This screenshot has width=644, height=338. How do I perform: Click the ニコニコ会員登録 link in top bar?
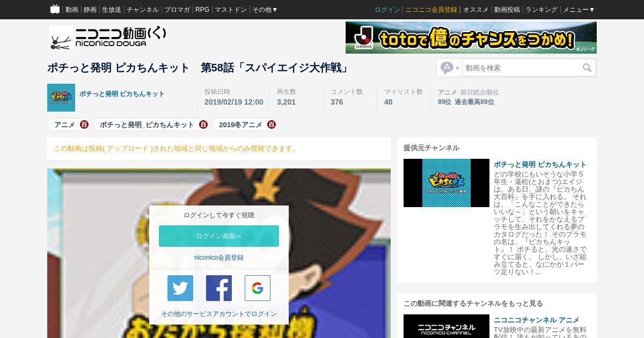coord(431,10)
